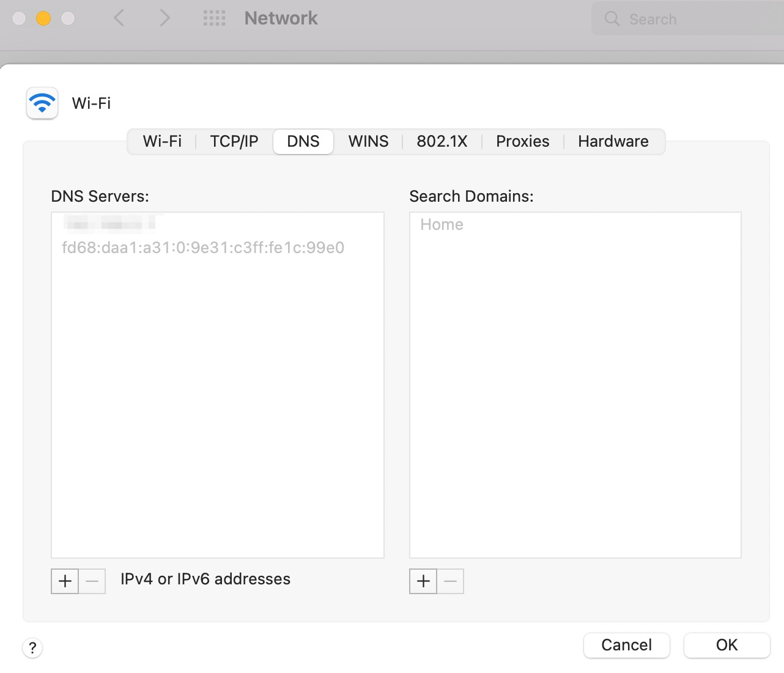The image size is (784, 673).
Task: Open help with the question mark button
Action: pyautogui.click(x=32, y=648)
